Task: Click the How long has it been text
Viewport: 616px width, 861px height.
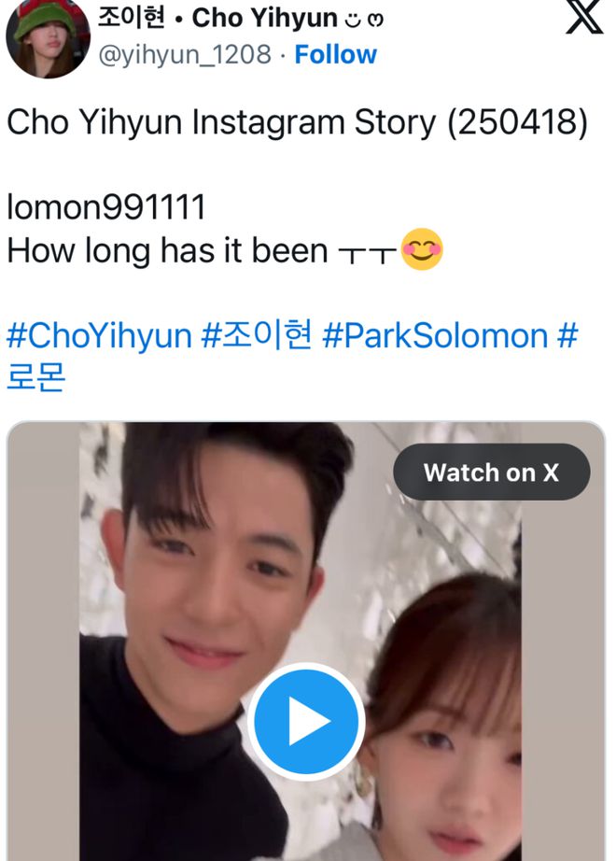Action: 167,250
